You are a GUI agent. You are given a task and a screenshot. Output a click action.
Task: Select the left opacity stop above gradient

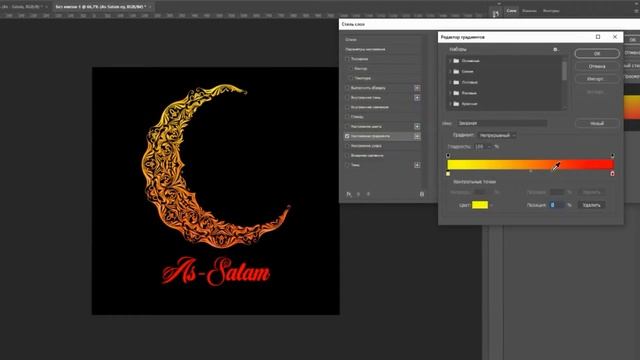tap(448, 156)
